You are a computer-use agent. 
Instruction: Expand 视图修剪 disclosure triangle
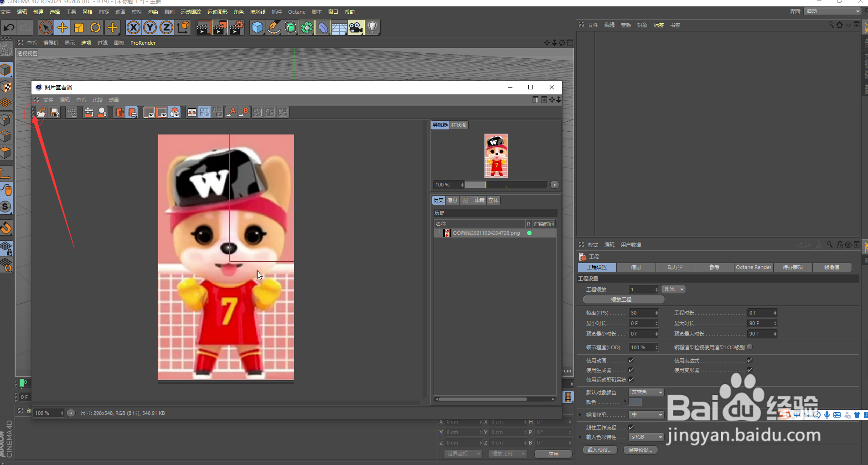(580, 414)
